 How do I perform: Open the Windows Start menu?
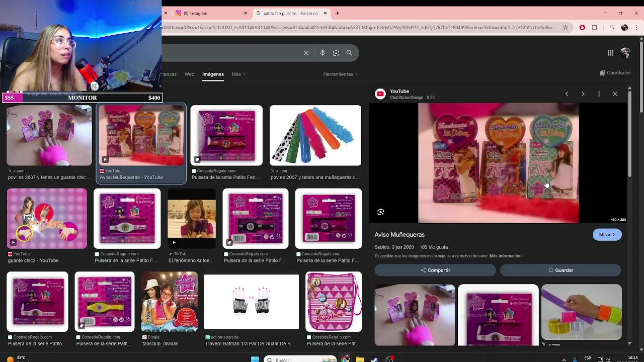point(255,359)
